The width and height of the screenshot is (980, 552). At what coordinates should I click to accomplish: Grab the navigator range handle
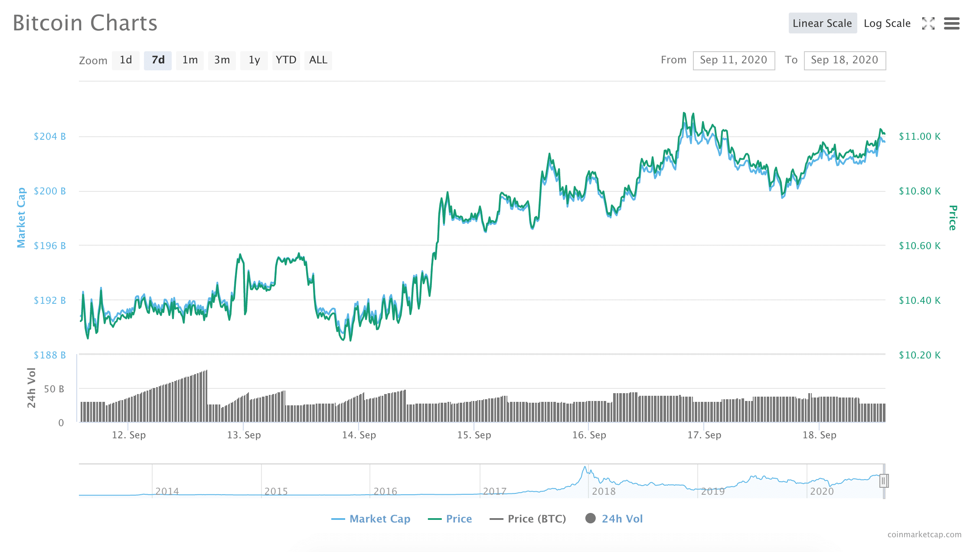pos(883,481)
